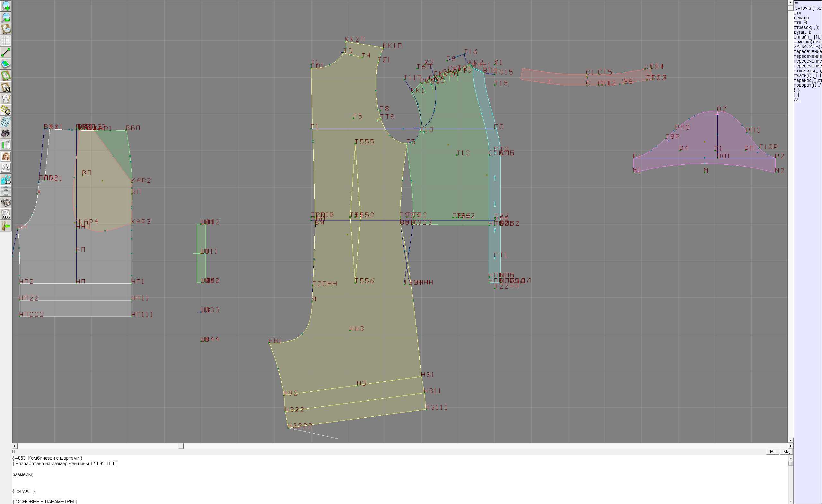The width and height of the screenshot is (822, 504).
Task: Open the pattern with M letter tool
Action: [6, 87]
